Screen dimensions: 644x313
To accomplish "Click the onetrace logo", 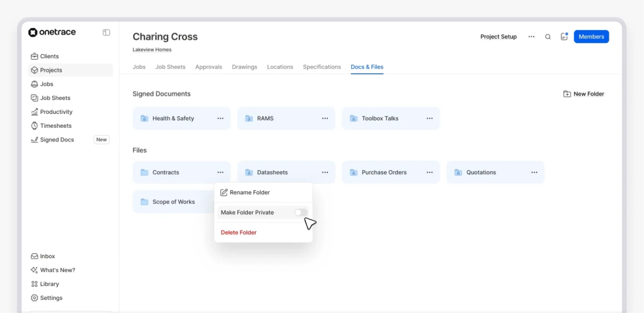I will tap(52, 32).
